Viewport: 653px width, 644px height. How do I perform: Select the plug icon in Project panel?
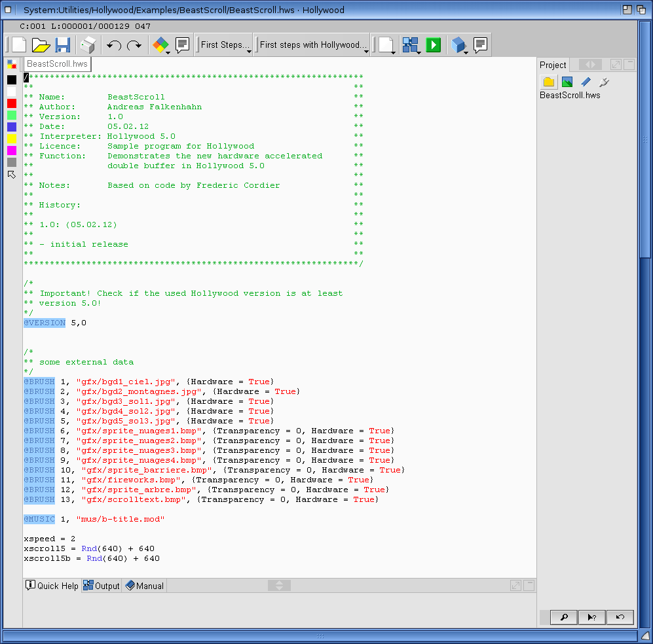pos(604,82)
